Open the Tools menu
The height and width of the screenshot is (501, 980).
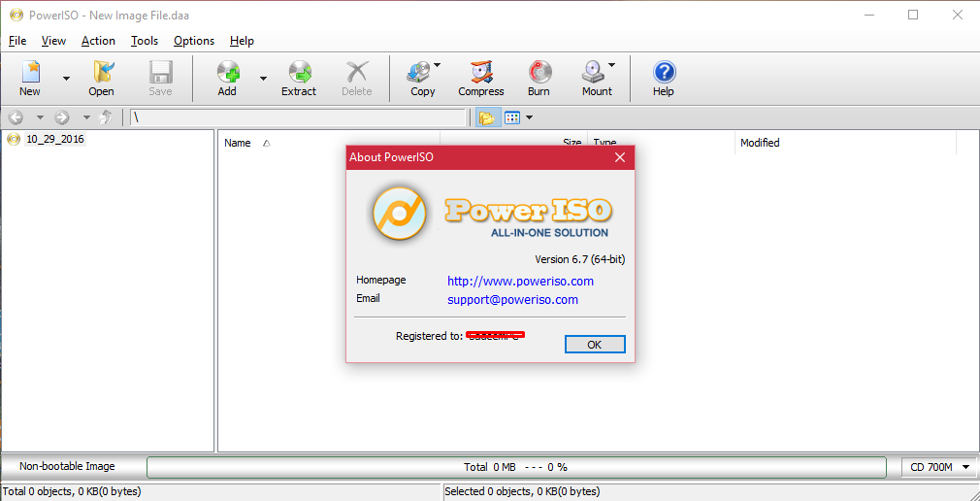click(x=145, y=41)
